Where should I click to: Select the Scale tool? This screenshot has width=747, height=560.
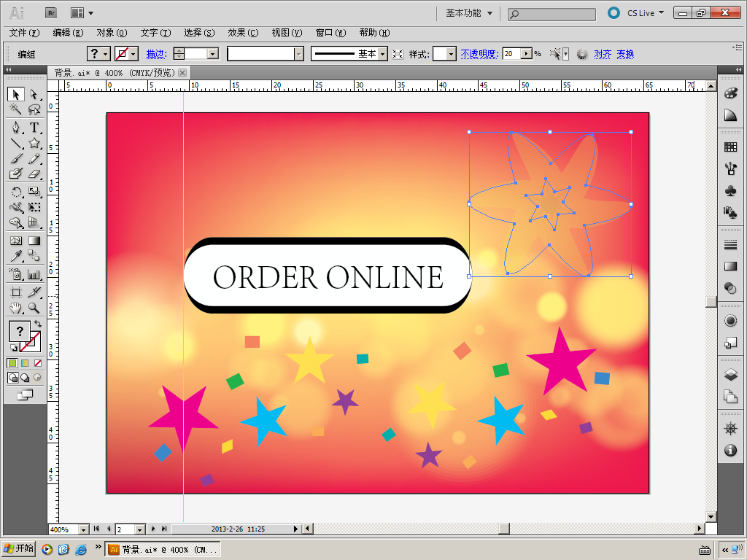(34, 192)
